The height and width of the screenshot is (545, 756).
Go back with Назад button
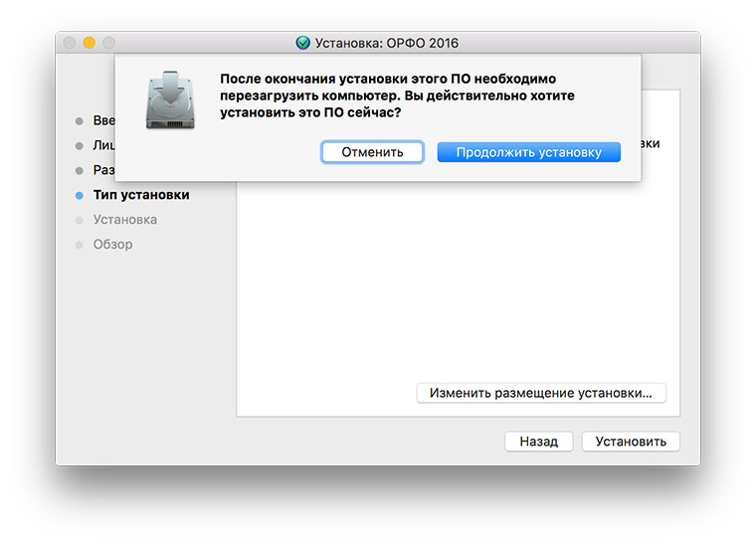point(538,441)
